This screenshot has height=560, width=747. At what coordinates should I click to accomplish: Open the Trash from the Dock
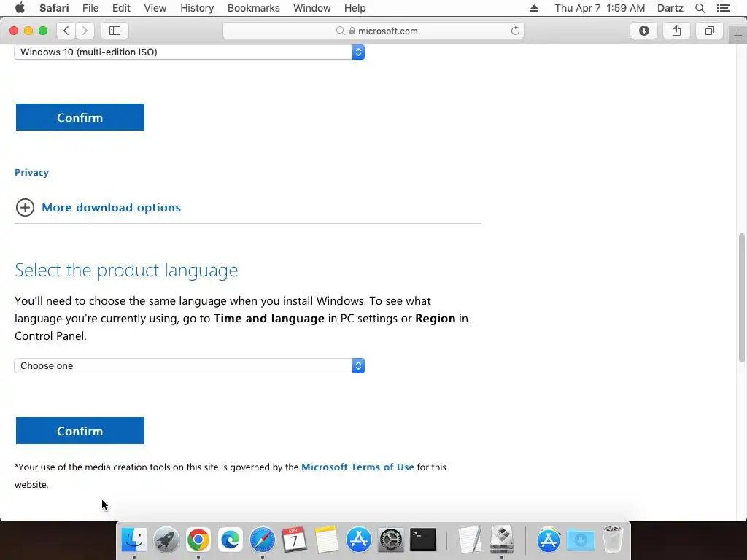(x=613, y=540)
